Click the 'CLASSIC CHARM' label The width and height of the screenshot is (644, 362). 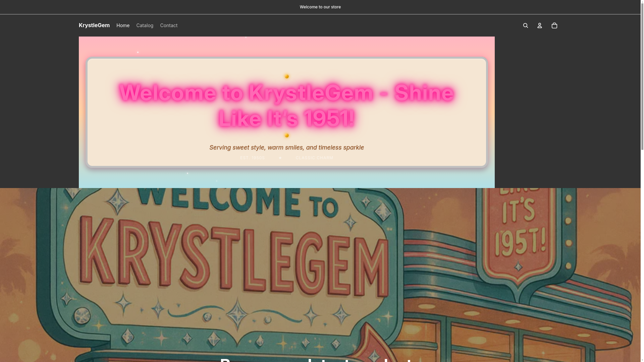pyautogui.click(x=314, y=158)
